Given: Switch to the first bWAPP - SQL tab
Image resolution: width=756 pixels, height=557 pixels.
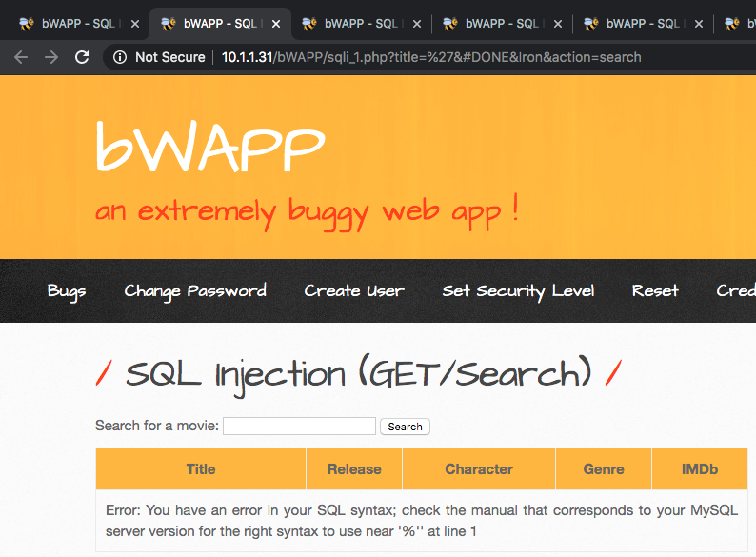Looking at the screenshot, I should pos(78,24).
